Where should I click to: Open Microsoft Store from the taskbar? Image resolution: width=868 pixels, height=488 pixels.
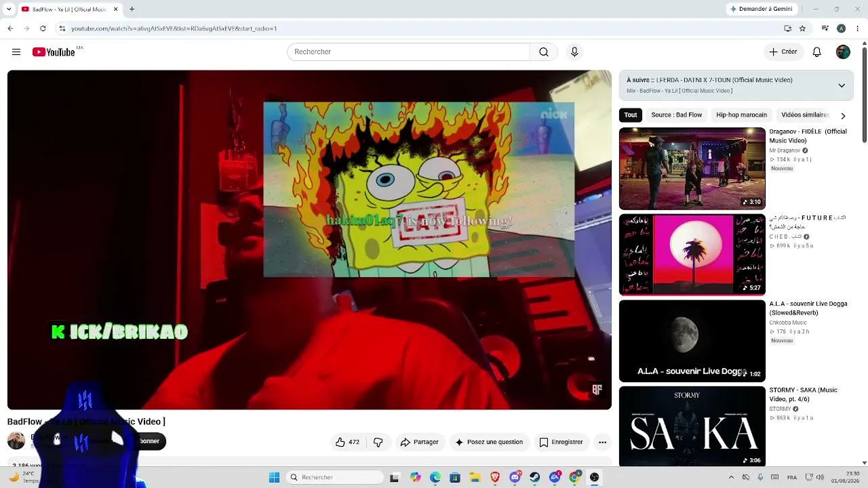click(x=455, y=477)
